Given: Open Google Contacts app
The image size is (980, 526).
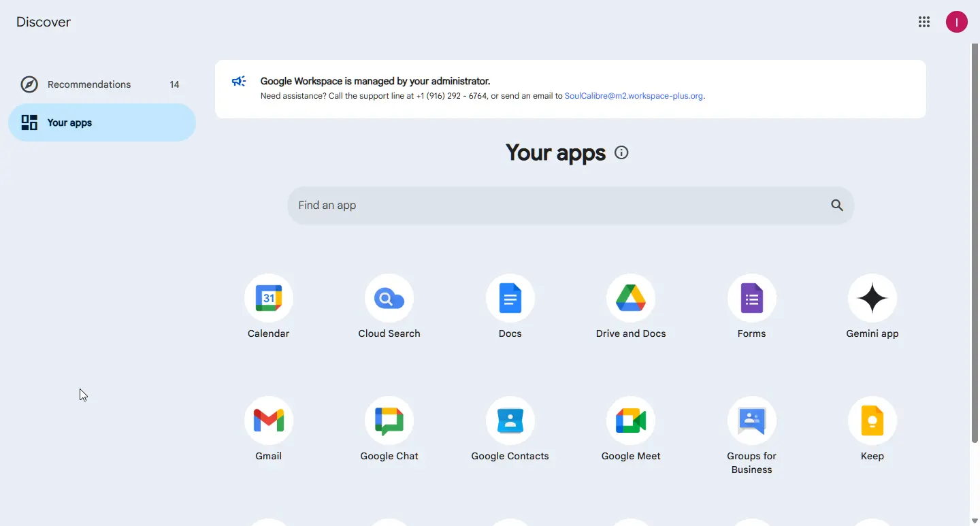Looking at the screenshot, I should (510, 421).
